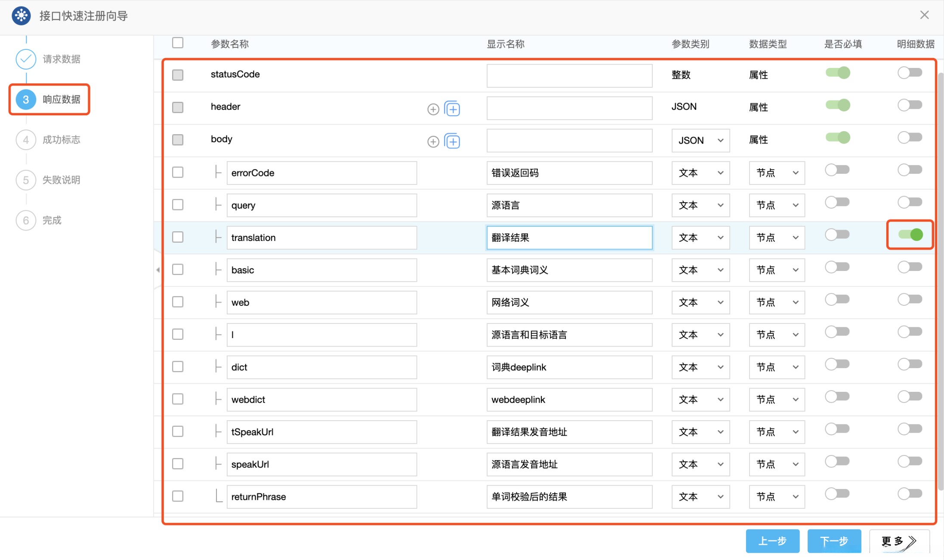Screen dimensions: 944x560
Task: Tick the select-all checkbox in header row
Action: [178, 43]
